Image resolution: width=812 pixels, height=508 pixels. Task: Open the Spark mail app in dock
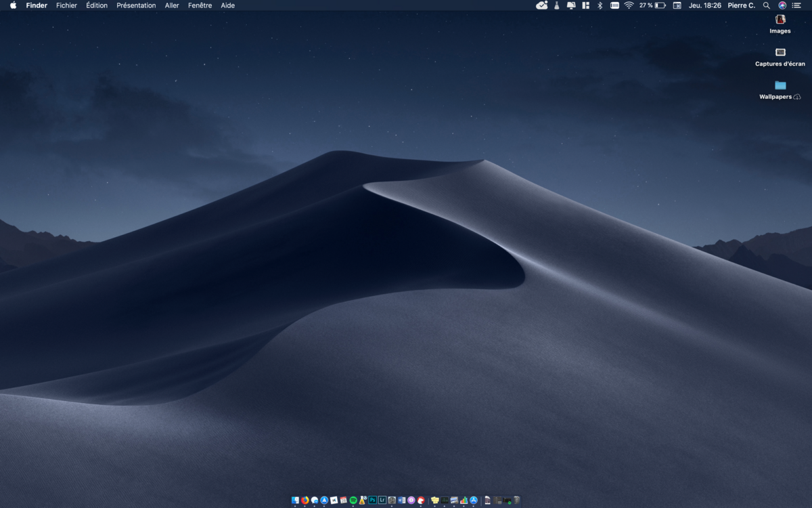point(324,500)
